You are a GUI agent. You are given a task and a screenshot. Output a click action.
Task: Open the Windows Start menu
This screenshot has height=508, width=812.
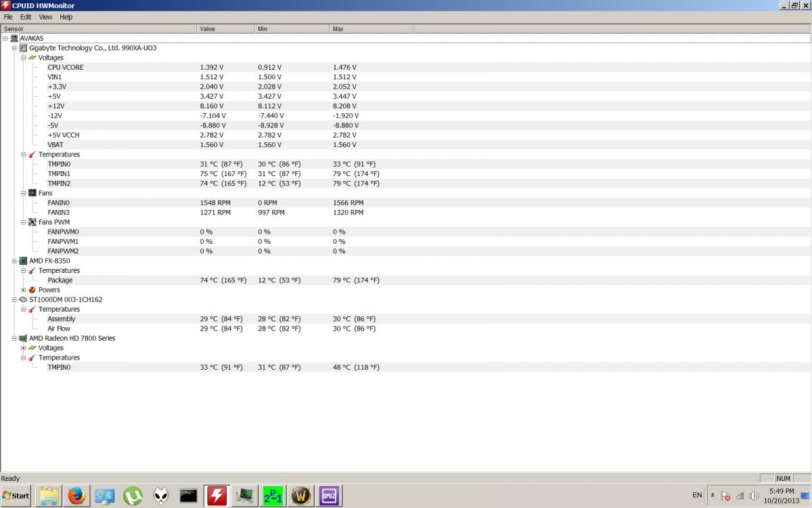click(16, 496)
